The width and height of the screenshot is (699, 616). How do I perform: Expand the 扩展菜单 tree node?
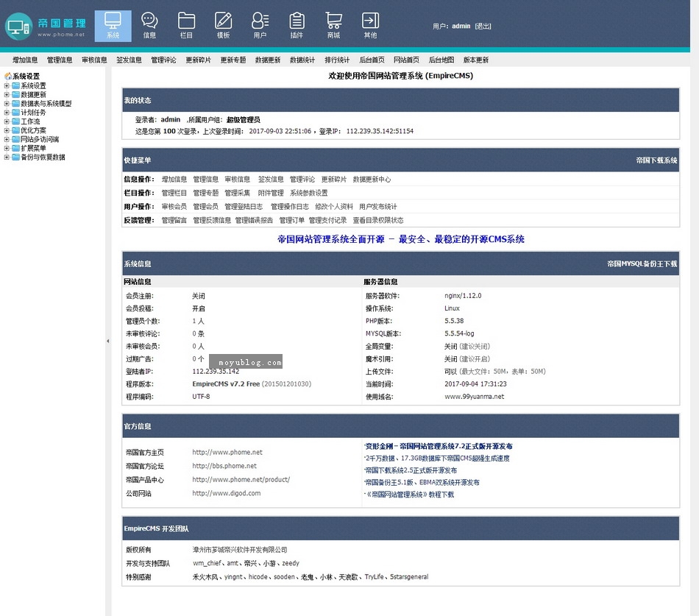(x=7, y=148)
